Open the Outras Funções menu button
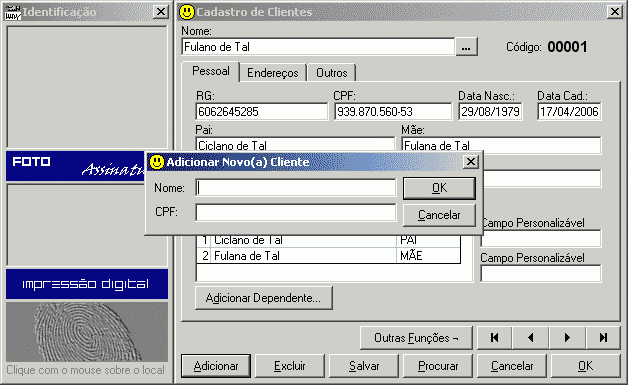The height and width of the screenshot is (385, 628). (x=416, y=338)
